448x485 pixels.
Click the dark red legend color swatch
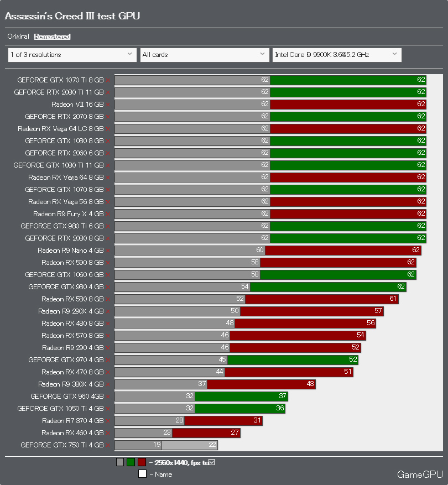pos(142,462)
